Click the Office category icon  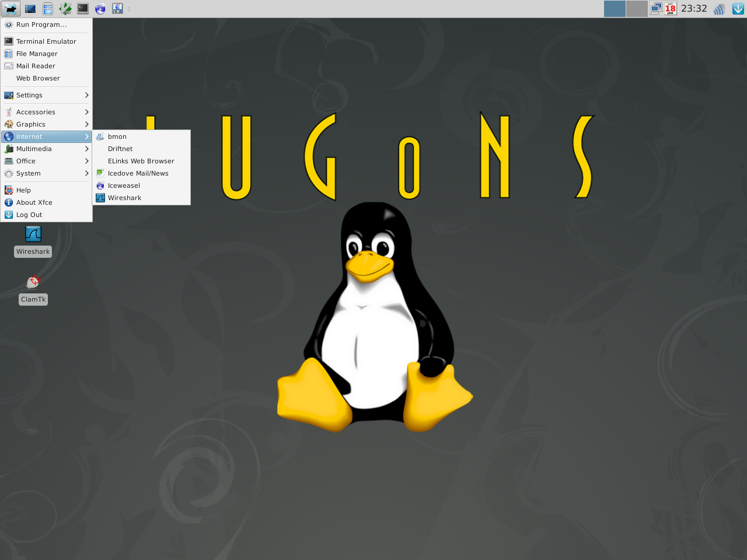[9, 161]
